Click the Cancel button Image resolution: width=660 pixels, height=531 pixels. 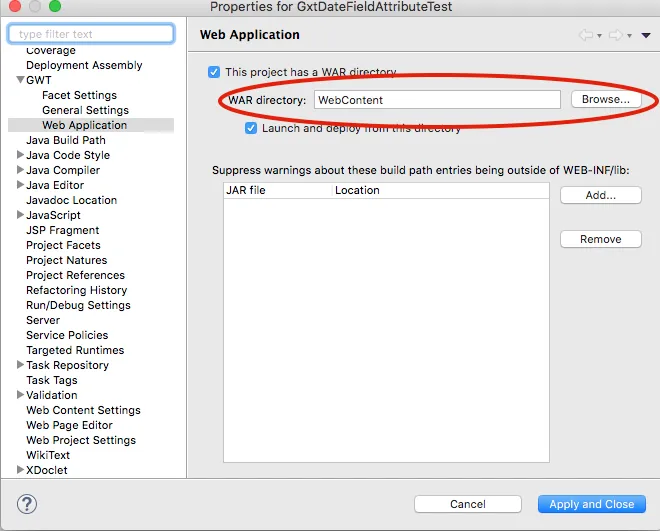click(x=468, y=504)
